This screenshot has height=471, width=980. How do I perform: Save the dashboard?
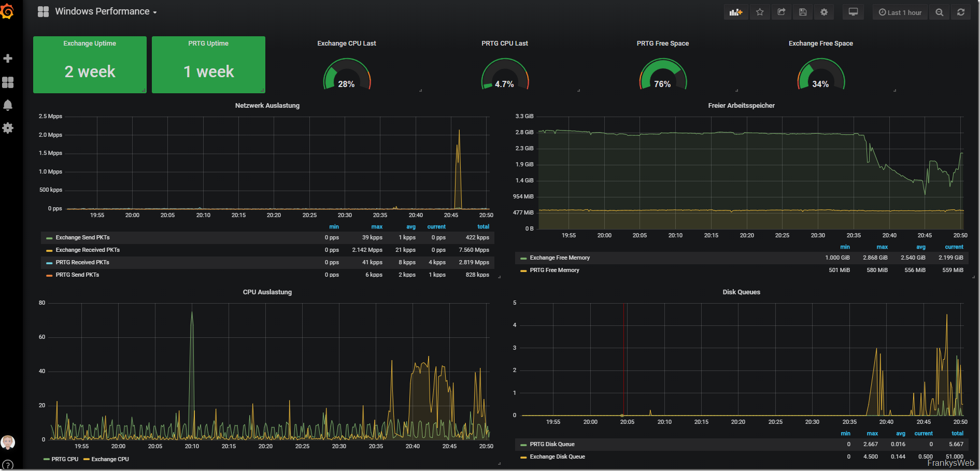[803, 12]
